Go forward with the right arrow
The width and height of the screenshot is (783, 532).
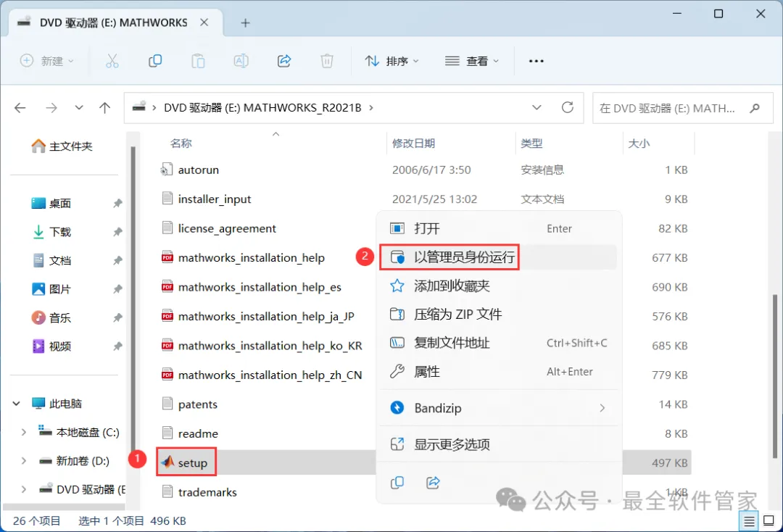51,108
